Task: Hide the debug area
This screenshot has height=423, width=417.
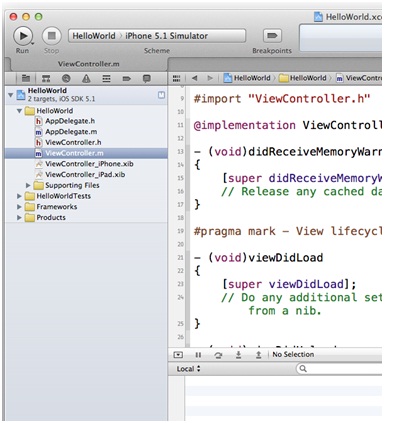Action: coord(178,355)
